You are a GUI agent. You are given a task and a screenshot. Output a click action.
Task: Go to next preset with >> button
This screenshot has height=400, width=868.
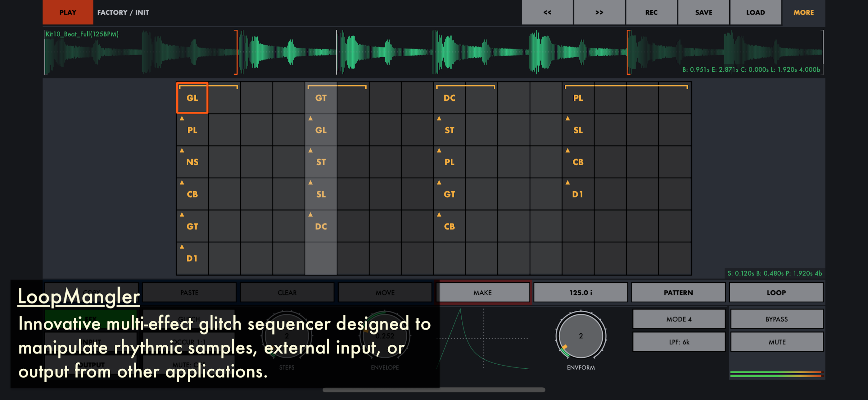[599, 12]
